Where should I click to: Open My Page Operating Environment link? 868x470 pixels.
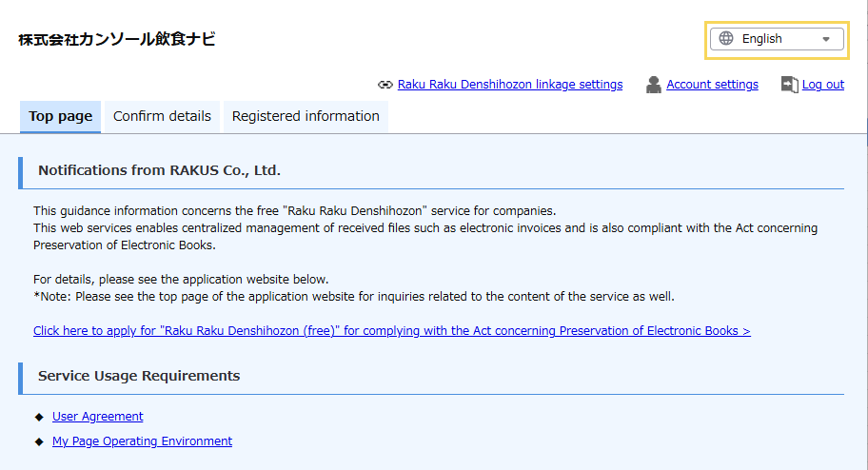click(142, 441)
